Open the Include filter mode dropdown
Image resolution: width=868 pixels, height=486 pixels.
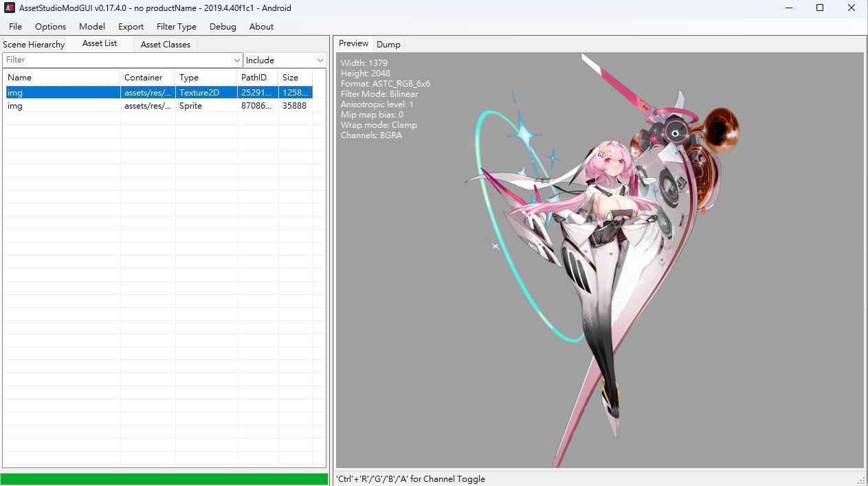coord(285,60)
